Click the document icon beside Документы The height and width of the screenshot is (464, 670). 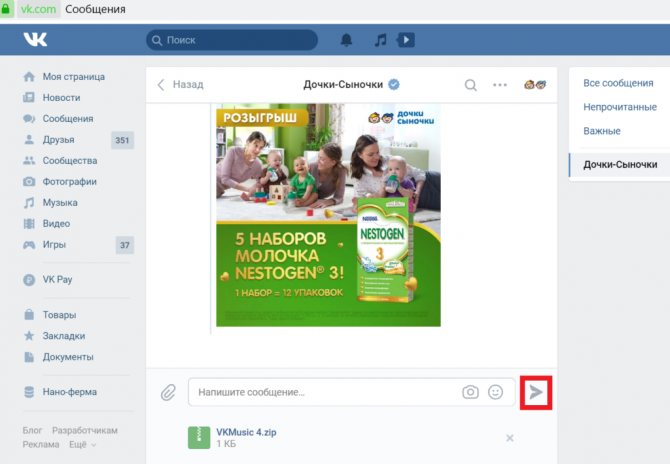[x=29, y=357]
